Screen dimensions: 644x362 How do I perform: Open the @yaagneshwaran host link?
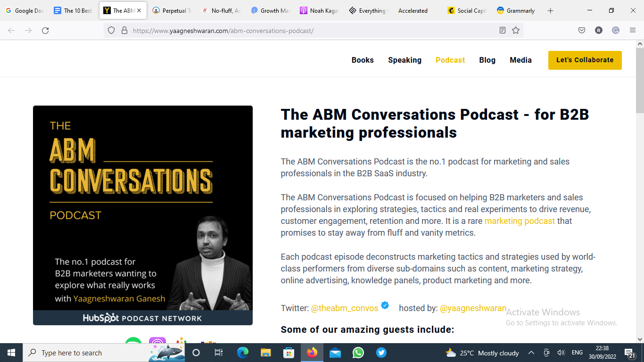click(x=473, y=308)
